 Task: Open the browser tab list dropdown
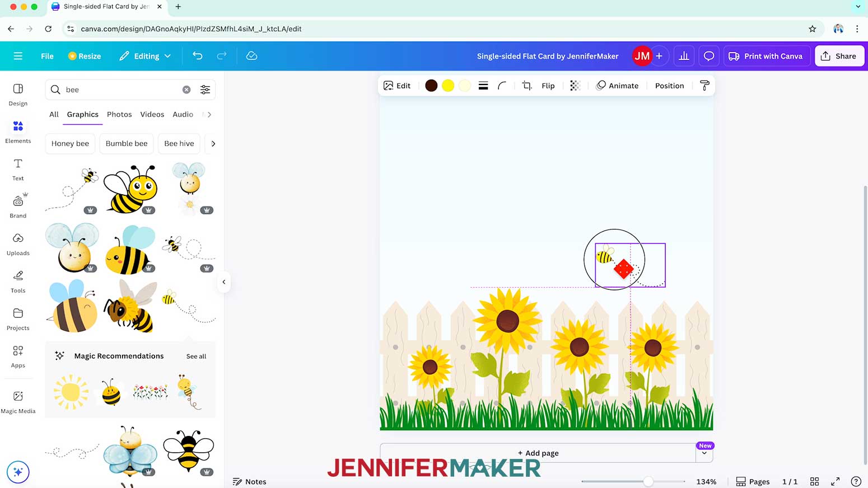pos(858,7)
